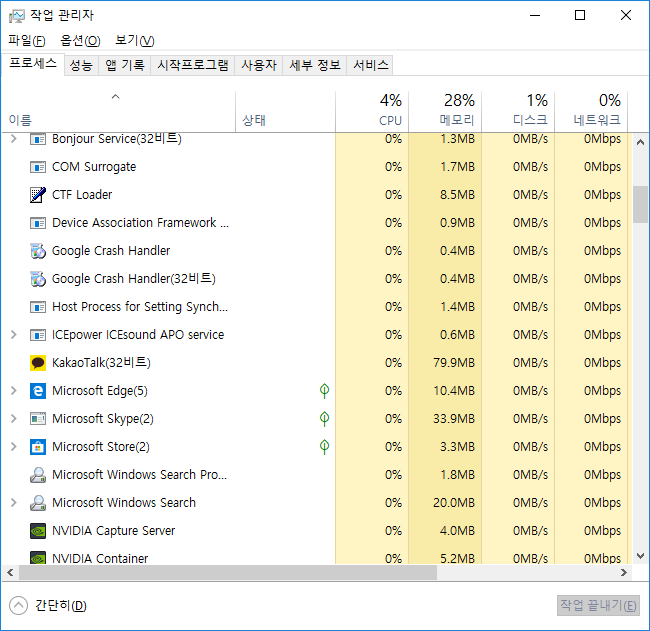
Task: Sort by the 메모리 column header
Action: pyautogui.click(x=445, y=111)
